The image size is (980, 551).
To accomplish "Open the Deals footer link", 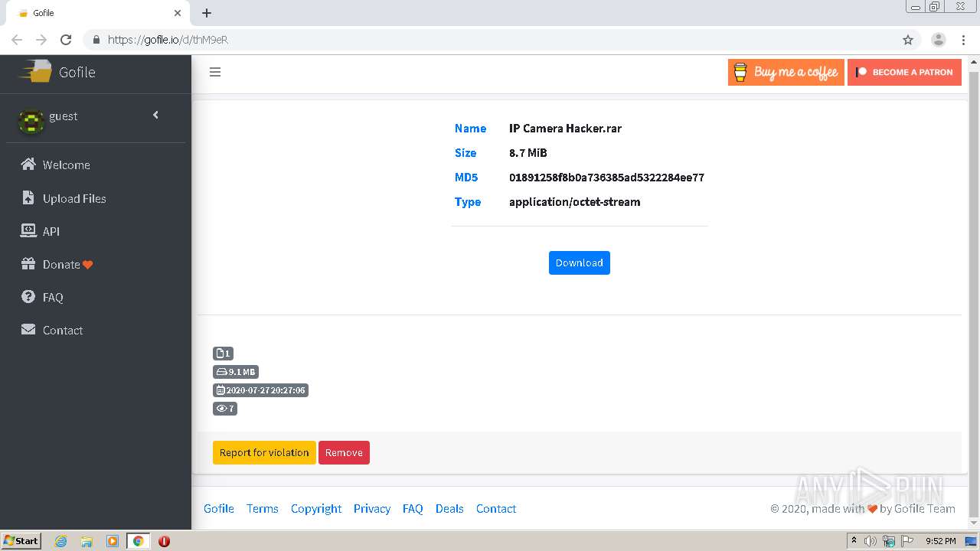I will (449, 508).
